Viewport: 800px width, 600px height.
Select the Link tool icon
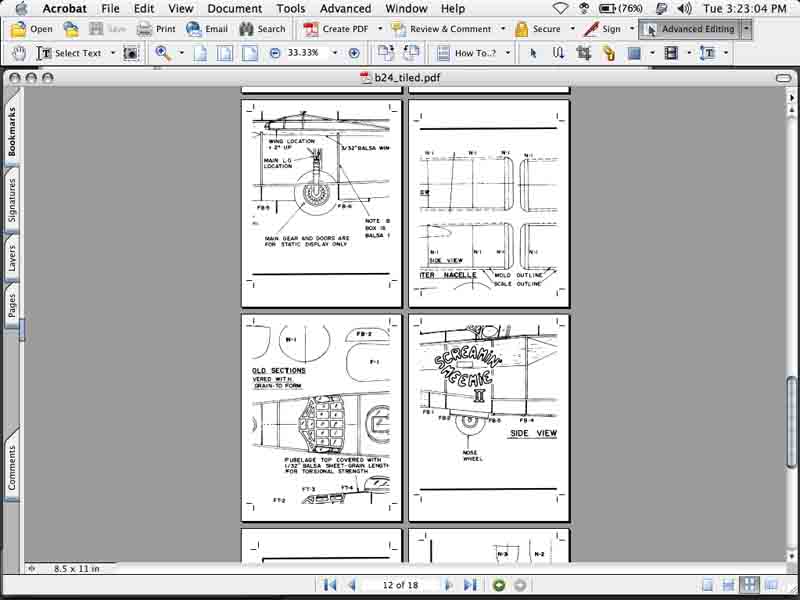(608, 53)
